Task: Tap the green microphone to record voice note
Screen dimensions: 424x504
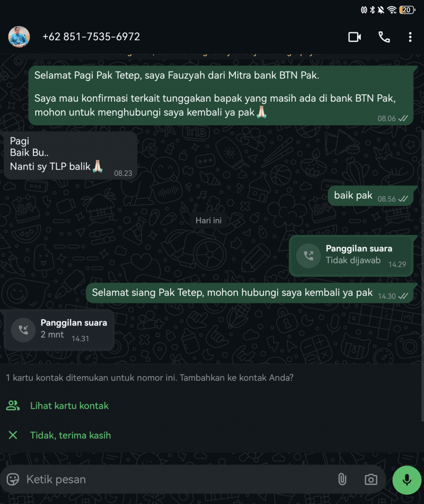Action: (406, 480)
